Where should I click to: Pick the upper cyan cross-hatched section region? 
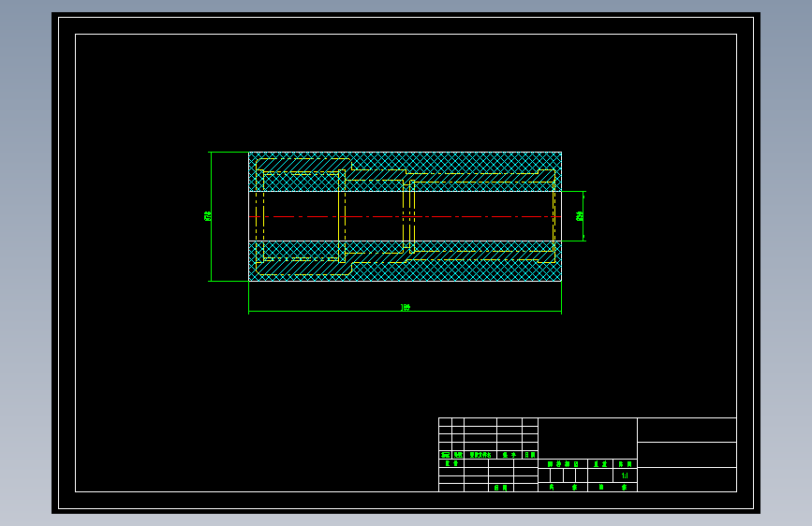pos(405,172)
